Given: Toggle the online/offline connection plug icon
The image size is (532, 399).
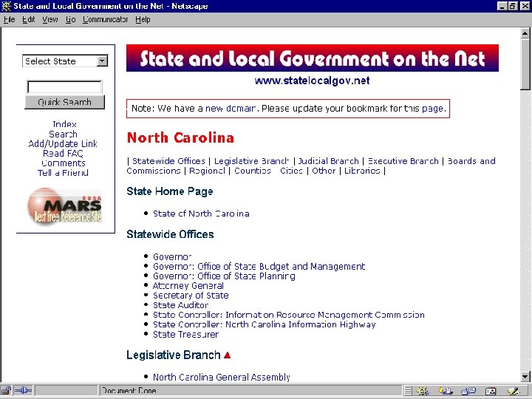Looking at the screenshot, I should click(x=23, y=391).
